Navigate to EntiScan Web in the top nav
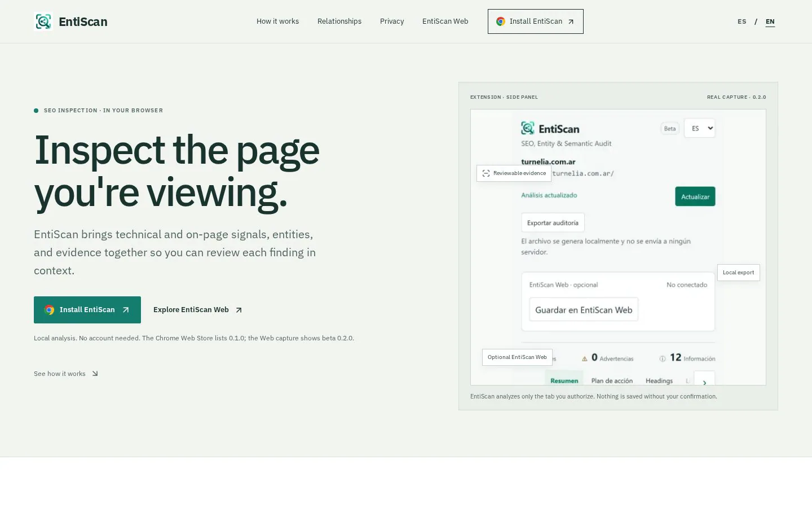This screenshot has height=508, width=812. point(445,21)
